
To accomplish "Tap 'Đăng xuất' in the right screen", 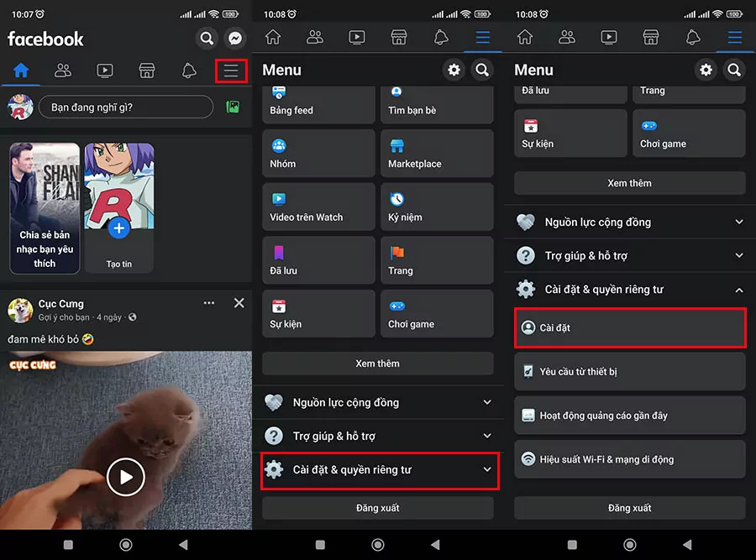I will pyautogui.click(x=630, y=508).
